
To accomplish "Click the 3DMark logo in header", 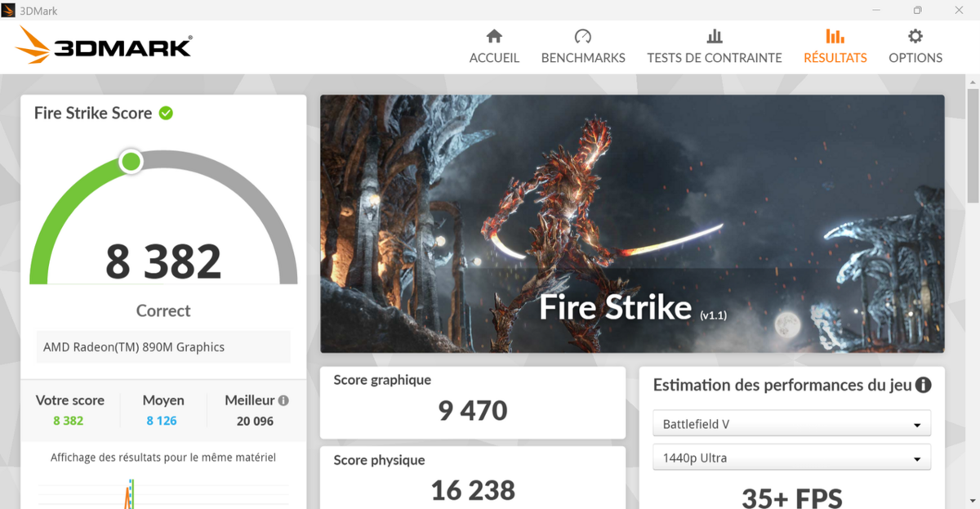I will (103, 46).
